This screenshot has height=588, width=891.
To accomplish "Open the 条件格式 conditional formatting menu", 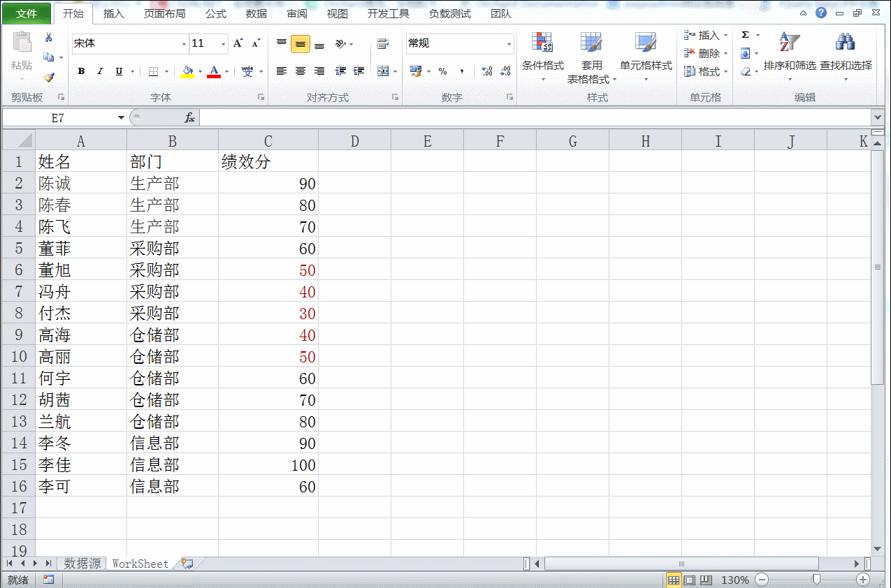I will tap(543, 56).
